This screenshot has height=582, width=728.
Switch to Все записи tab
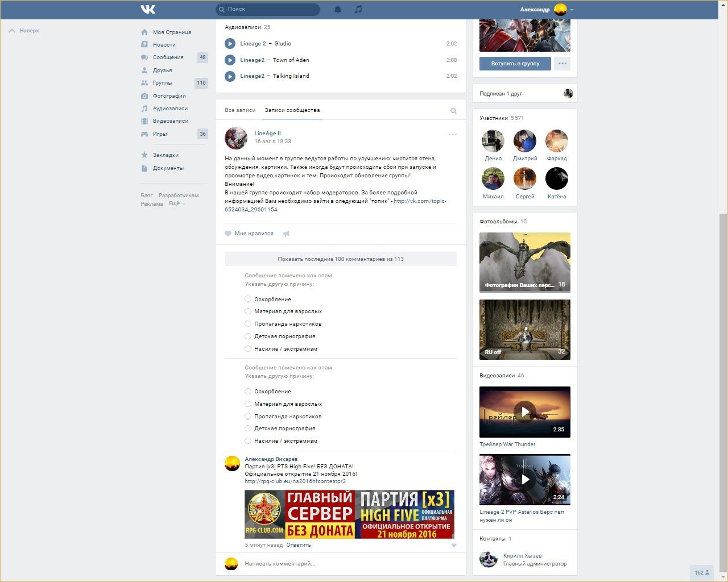click(x=240, y=110)
